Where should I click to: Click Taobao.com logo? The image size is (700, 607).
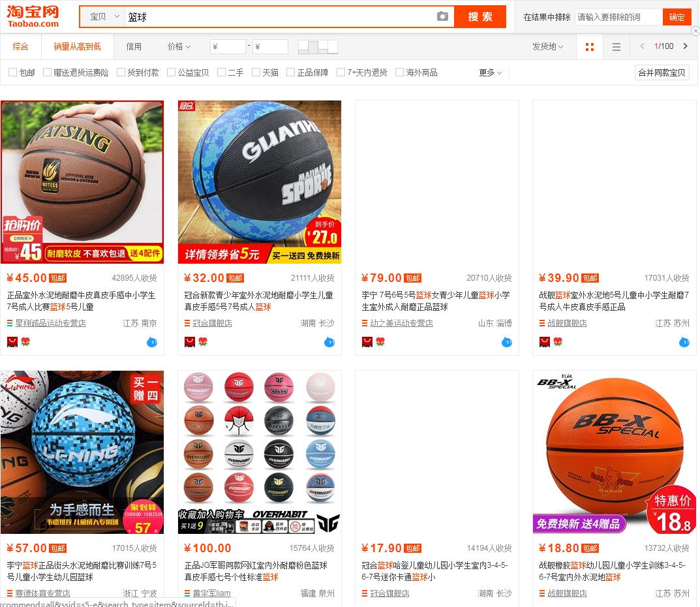[33, 16]
